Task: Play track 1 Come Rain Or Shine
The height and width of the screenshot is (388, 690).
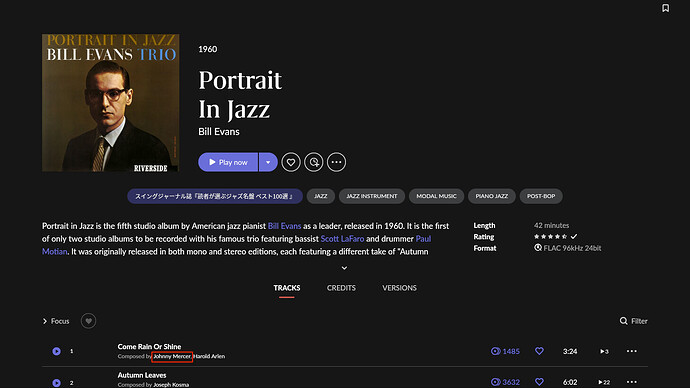Action: point(56,351)
